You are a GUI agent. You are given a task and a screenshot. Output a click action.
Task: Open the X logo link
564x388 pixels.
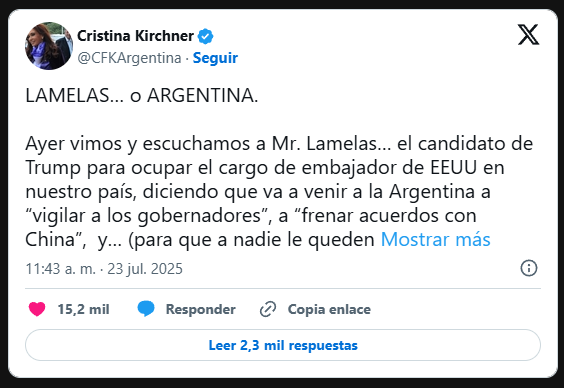click(x=528, y=35)
